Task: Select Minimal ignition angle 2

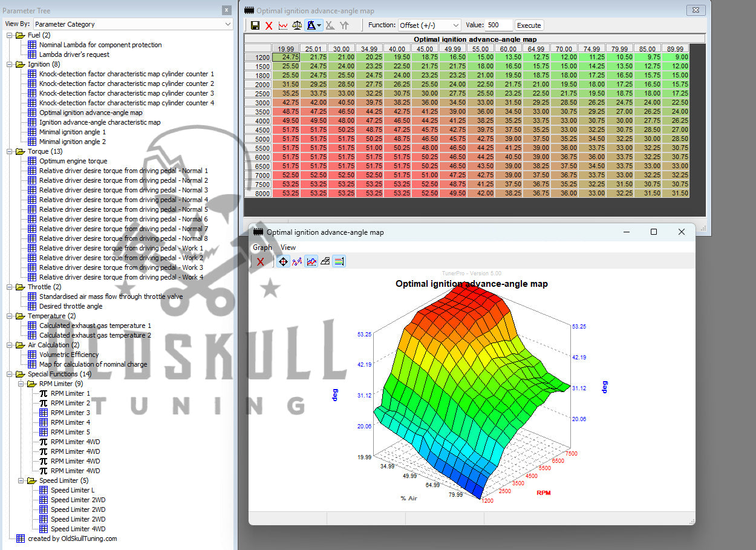Action: [73, 142]
